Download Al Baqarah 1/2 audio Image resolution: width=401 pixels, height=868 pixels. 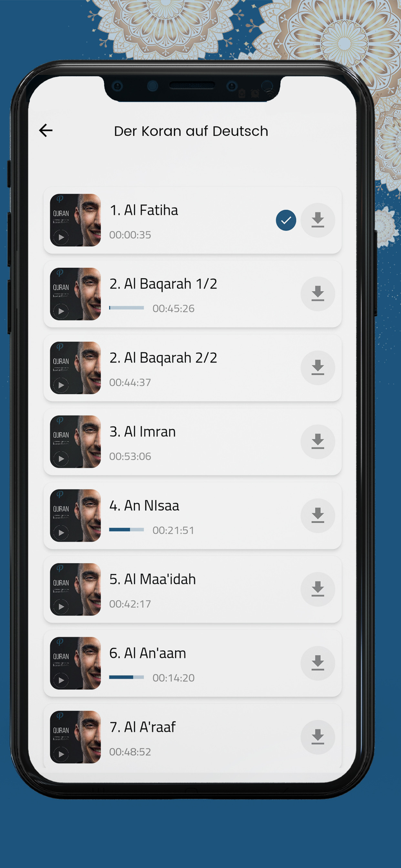click(x=317, y=294)
